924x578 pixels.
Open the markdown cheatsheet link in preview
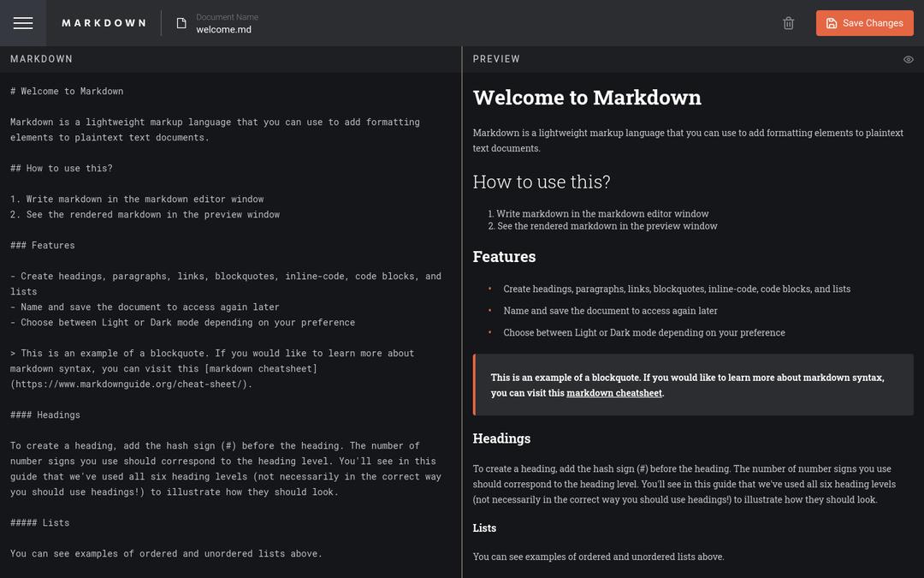coord(613,393)
